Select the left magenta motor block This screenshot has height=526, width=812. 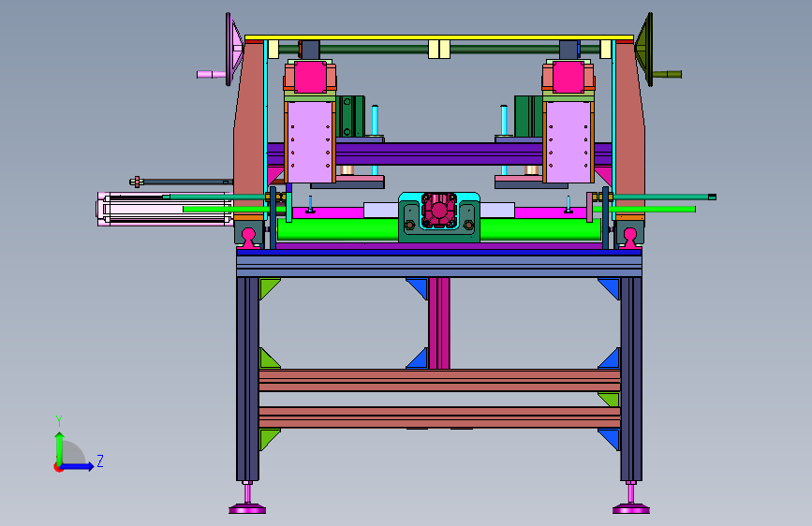click(310, 77)
